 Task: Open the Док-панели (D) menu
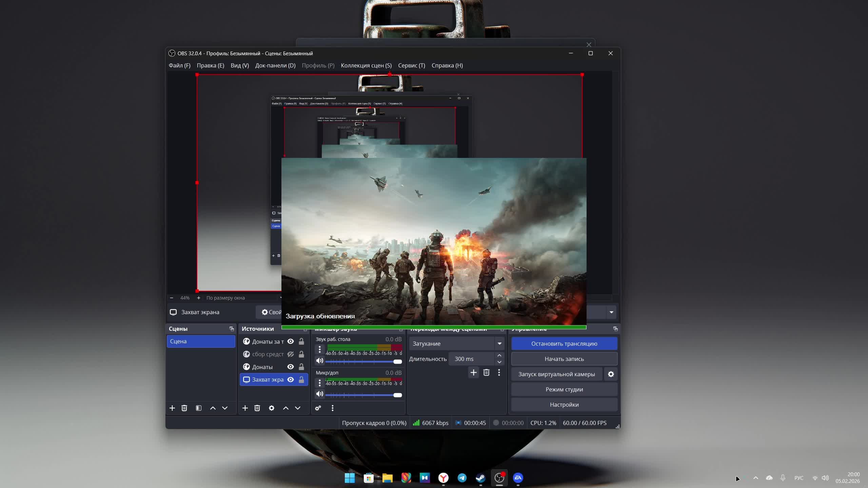275,65
